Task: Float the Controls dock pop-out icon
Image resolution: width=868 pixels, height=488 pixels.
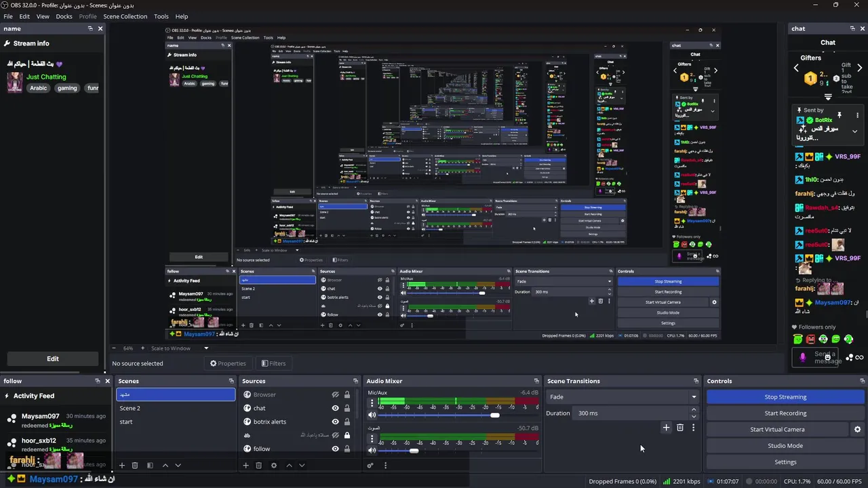Action: pyautogui.click(x=862, y=381)
